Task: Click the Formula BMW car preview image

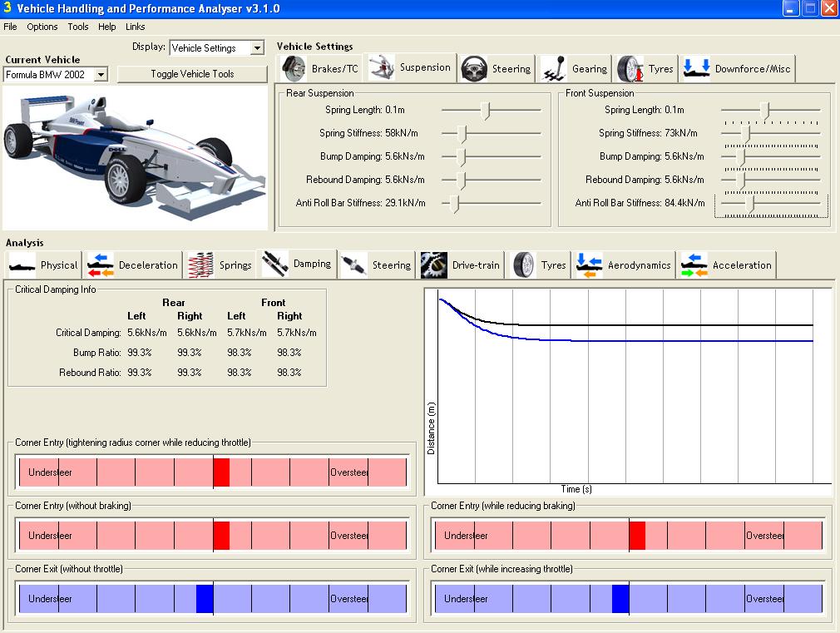Action: click(135, 157)
